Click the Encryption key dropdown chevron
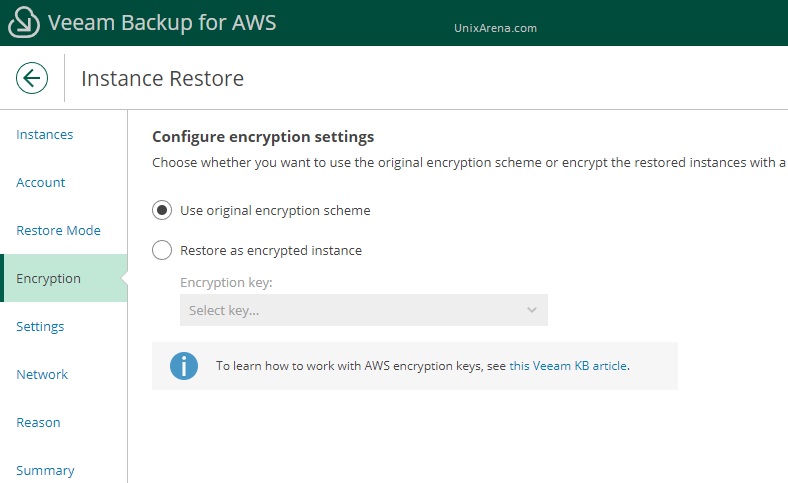Image resolution: width=788 pixels, height=483 pixels. (x=532, y=310)
